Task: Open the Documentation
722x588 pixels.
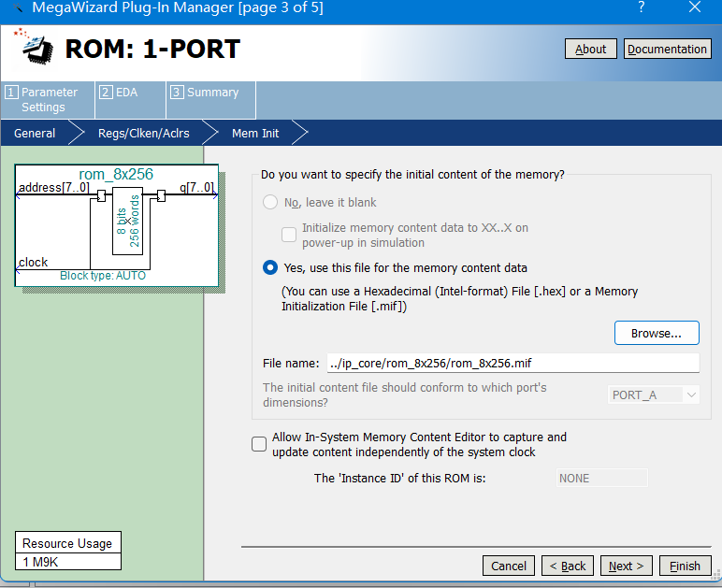Action: pos(667,50)
